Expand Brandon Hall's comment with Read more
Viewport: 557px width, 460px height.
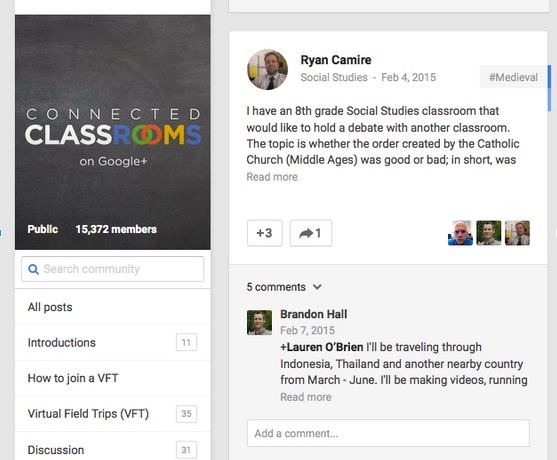tap(306, 397)
